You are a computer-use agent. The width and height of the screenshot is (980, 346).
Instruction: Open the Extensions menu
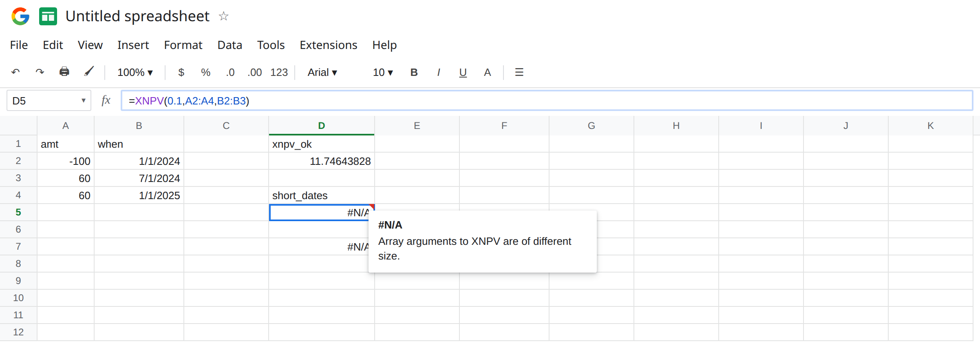click(329, 45)
